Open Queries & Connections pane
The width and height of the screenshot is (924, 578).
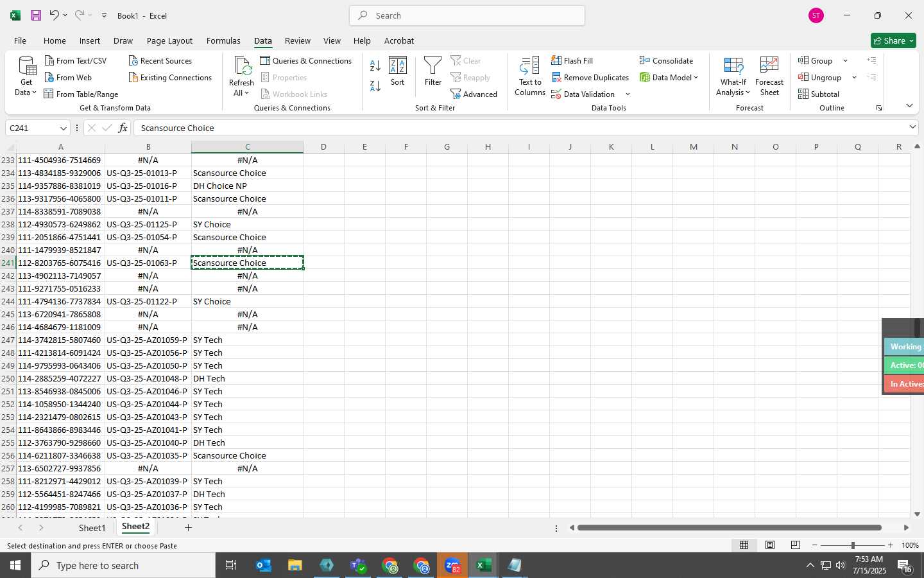pyautogui.click(x=306, y=60)
